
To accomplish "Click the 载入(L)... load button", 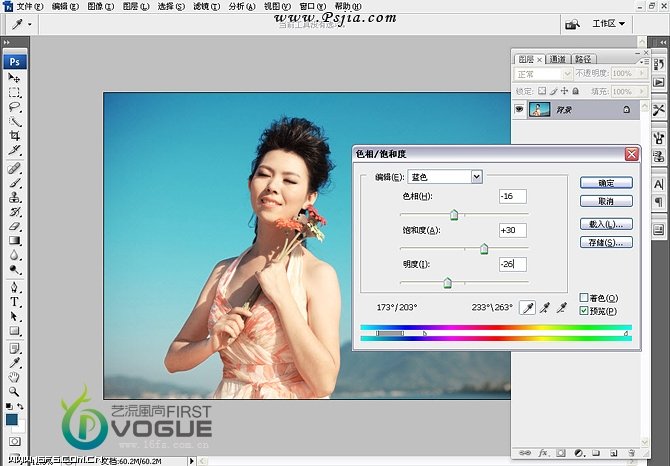I will (x=606, y=224).
